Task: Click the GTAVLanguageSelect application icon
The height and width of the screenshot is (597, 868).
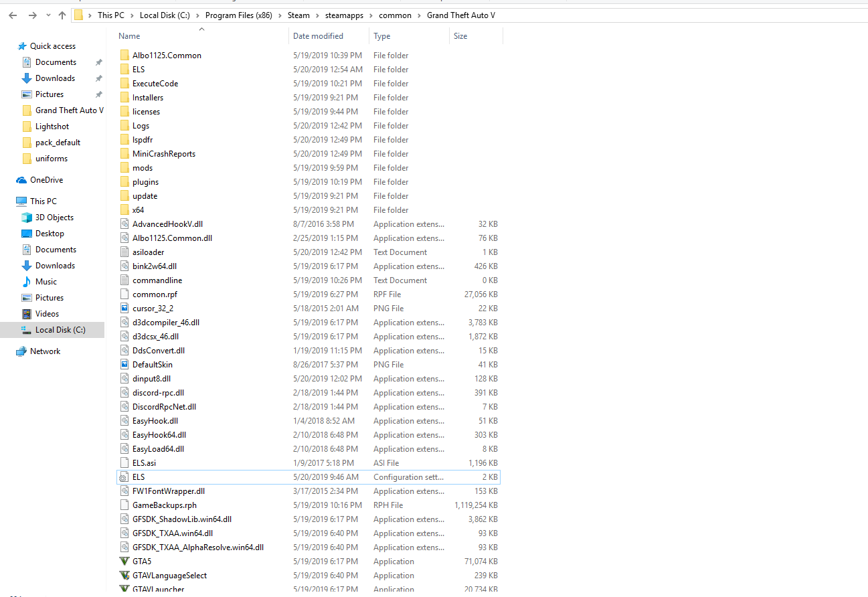Action: tap(124, 576)
